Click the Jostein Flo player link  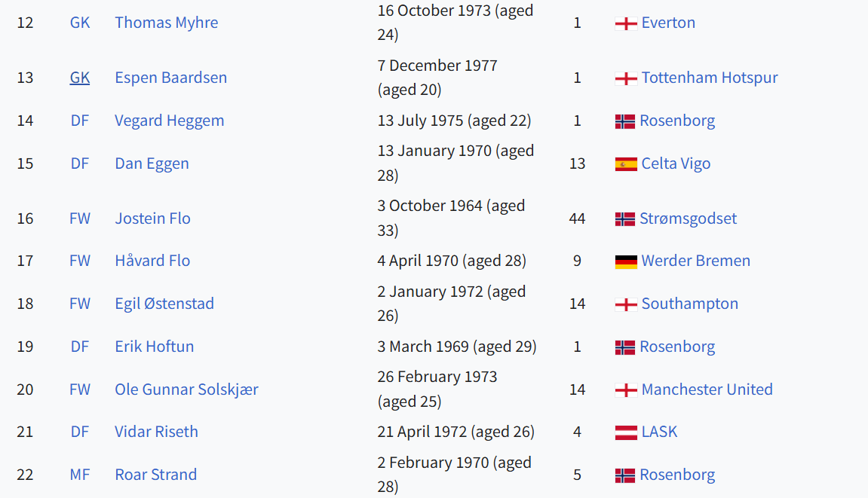coord(152,218)
